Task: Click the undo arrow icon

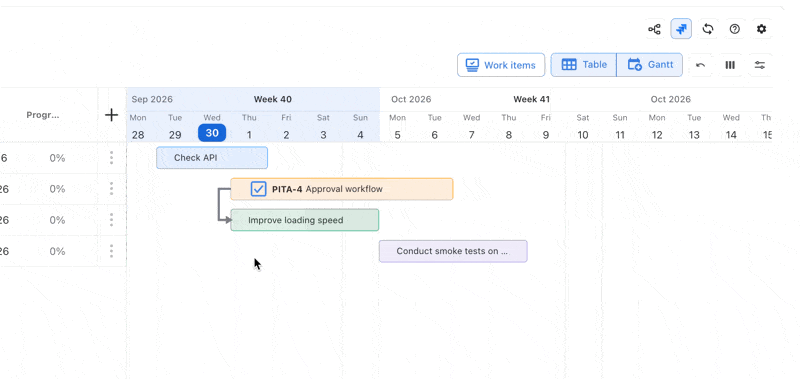Action: pos(701,65)
